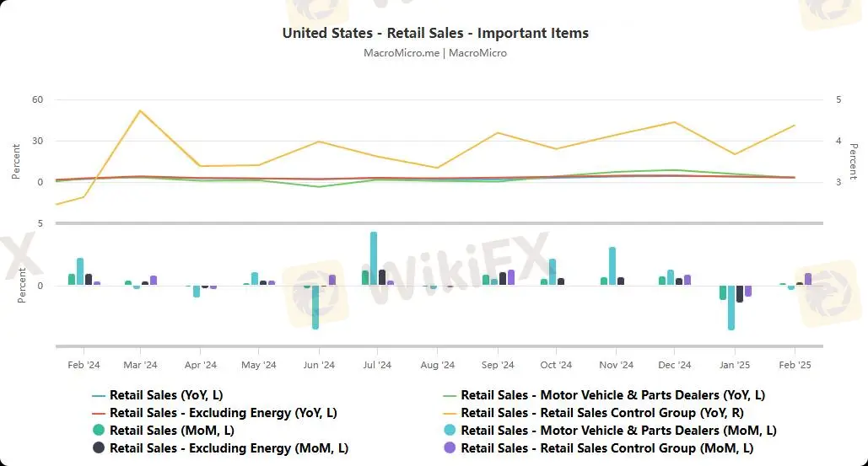Hide the Retail Sales - Excluding Energy (YoY, L) series
This screenshot has height=466, width=868.
(x=223, y=413)
